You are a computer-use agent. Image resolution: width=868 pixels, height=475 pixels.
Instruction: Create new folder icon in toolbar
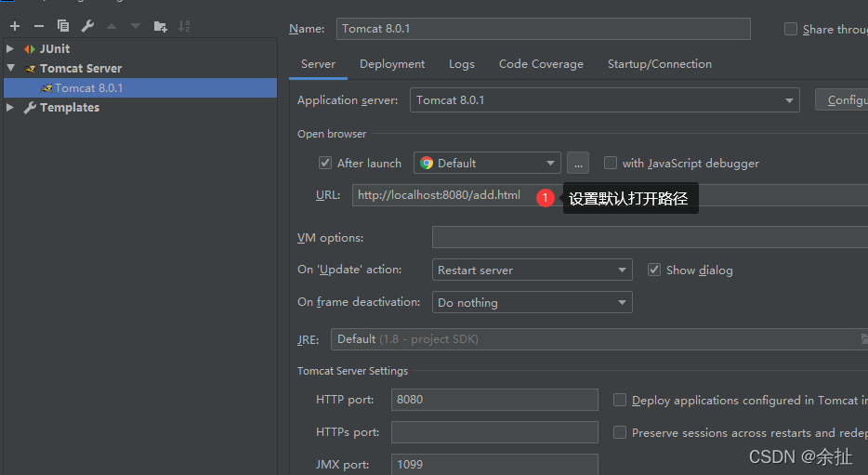click(160, 26)
